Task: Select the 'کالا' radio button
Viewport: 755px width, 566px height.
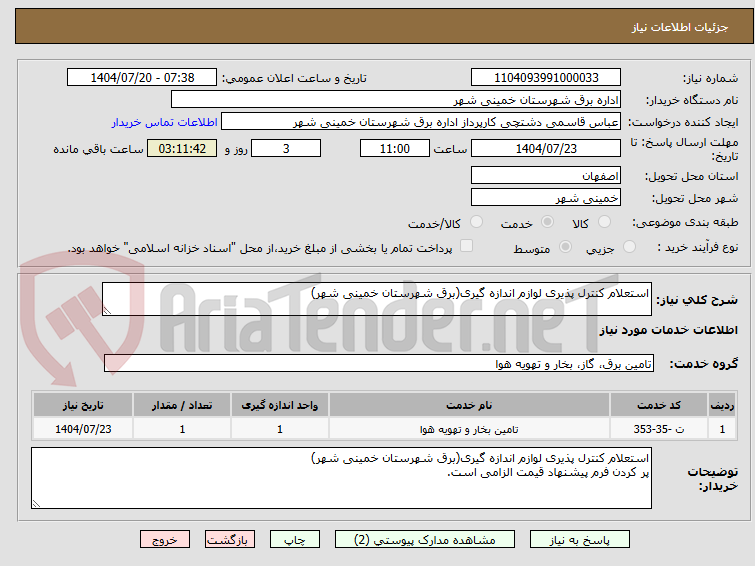Action: (604, 222)
